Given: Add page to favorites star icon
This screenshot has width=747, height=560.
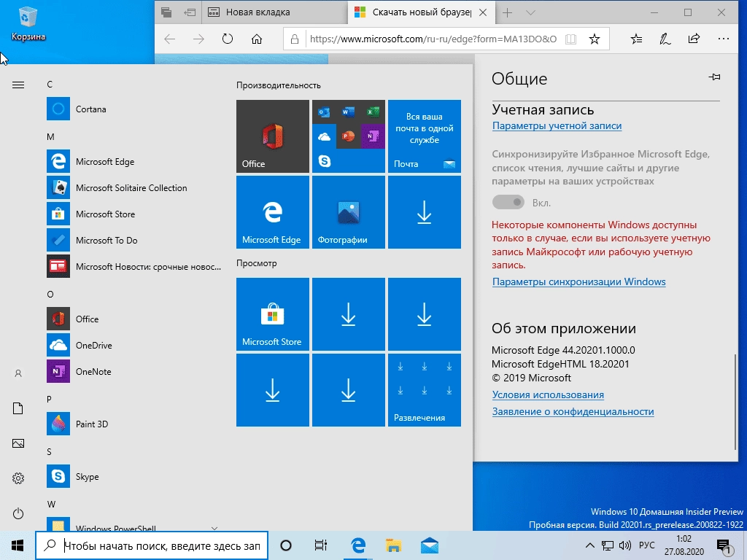Looking at the screenshot, I should [594, 39].
